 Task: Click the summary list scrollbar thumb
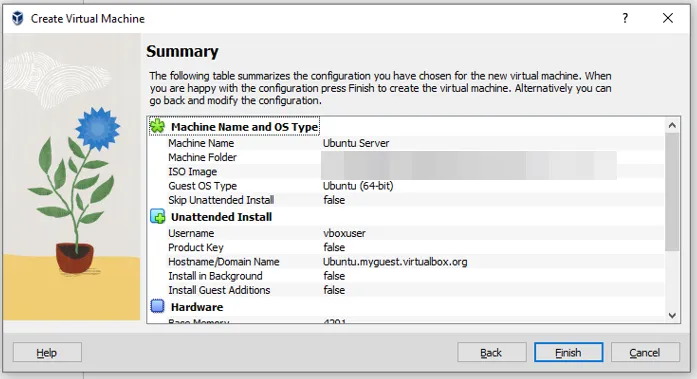coord(672,191)
